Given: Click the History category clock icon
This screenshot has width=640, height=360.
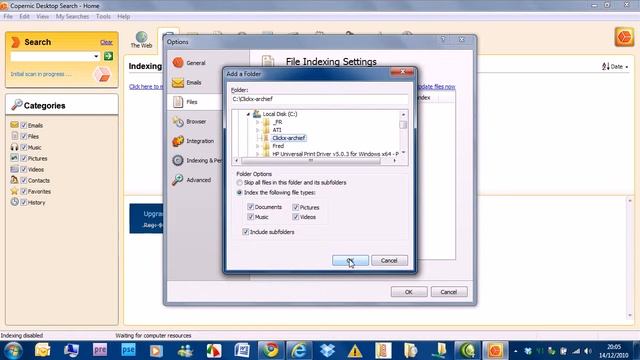Looking at the screenshot, I should (x=14, y=202).
